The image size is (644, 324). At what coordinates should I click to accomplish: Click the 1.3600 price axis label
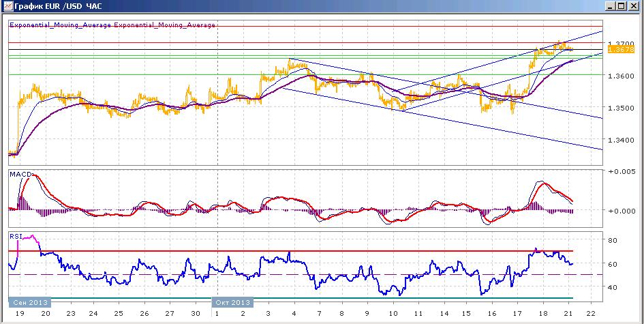[x=621, y=76]
